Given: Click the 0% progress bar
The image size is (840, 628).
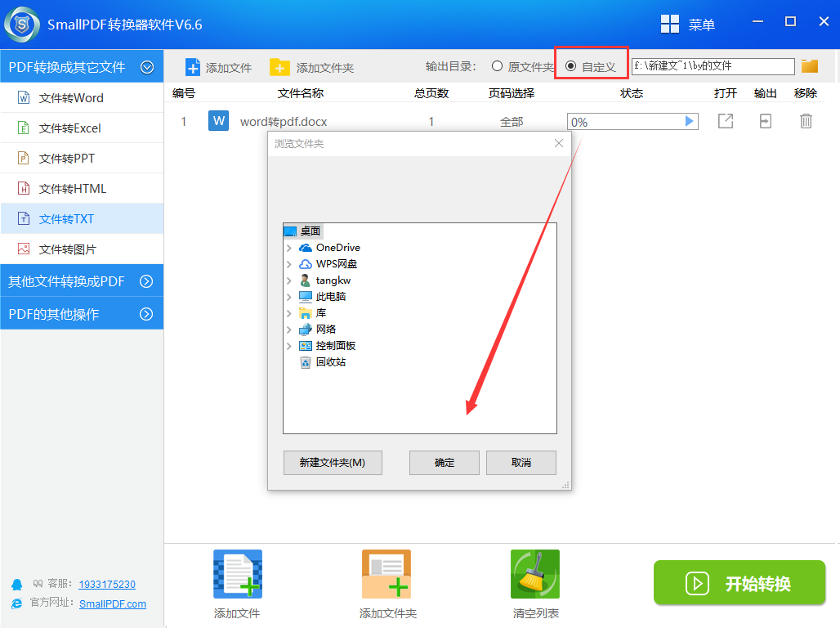Looking at the screenshot, I should [632, 122].
